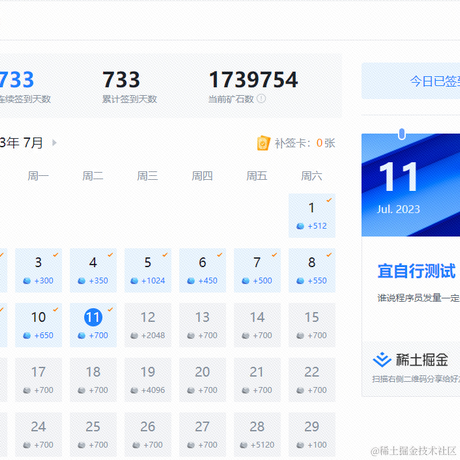Viewport: 460px width, 460px height.
Task: Select calendar day 12 with +2048
Action: 148,325
